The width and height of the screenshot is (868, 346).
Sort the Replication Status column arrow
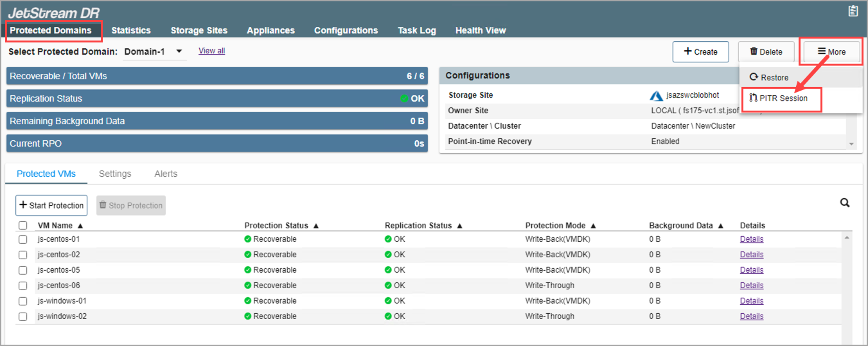click(459, 226)
